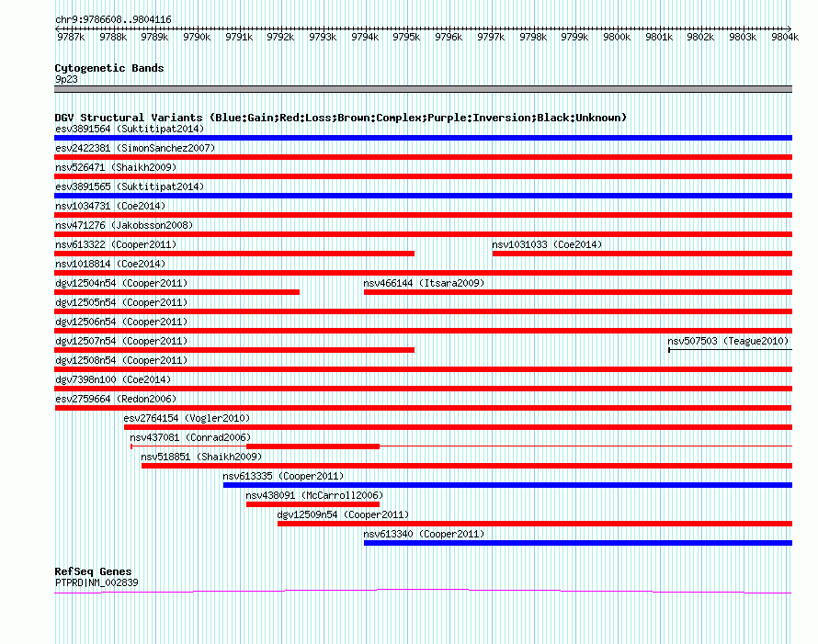Click the dgv12507n54 (Cooper2011) label
Image resolution: width=818 pixels, height=644 pixels.
click(x=121, y=341)
